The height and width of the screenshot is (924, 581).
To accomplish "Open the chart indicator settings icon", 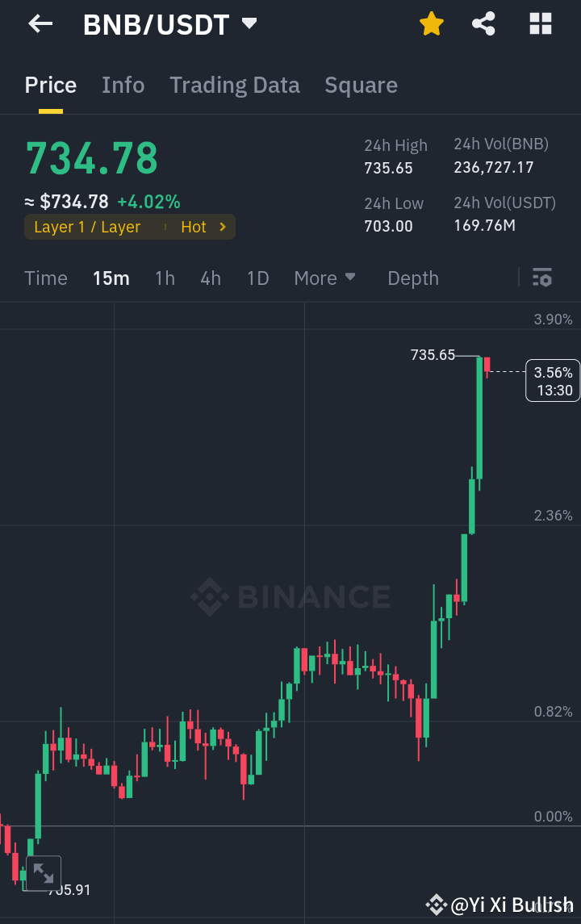I will pyautogui.click(x=542, y=278).
